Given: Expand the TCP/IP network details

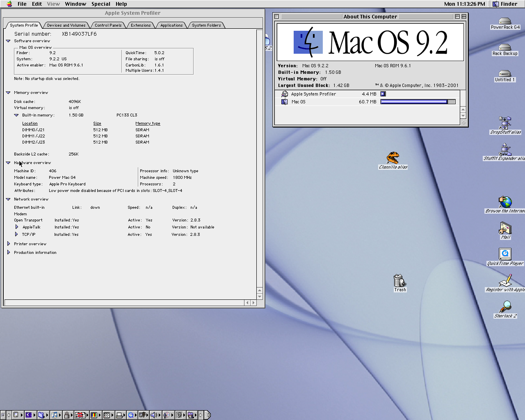Looking at the screenshot, I should 16,234.
